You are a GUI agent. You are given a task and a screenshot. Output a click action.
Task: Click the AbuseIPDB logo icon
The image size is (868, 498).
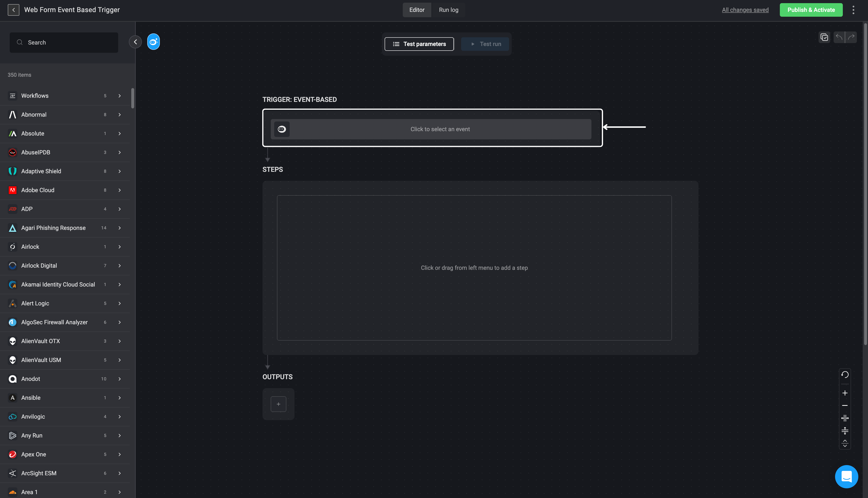pyautogui.click(x=13, y=152)
